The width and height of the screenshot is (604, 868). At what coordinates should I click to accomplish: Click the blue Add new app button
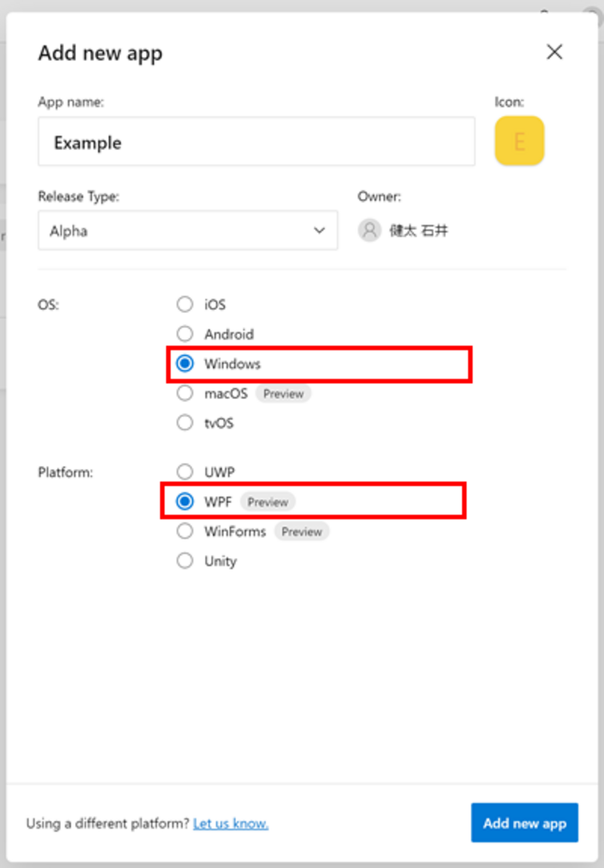(x=525, y=823)
